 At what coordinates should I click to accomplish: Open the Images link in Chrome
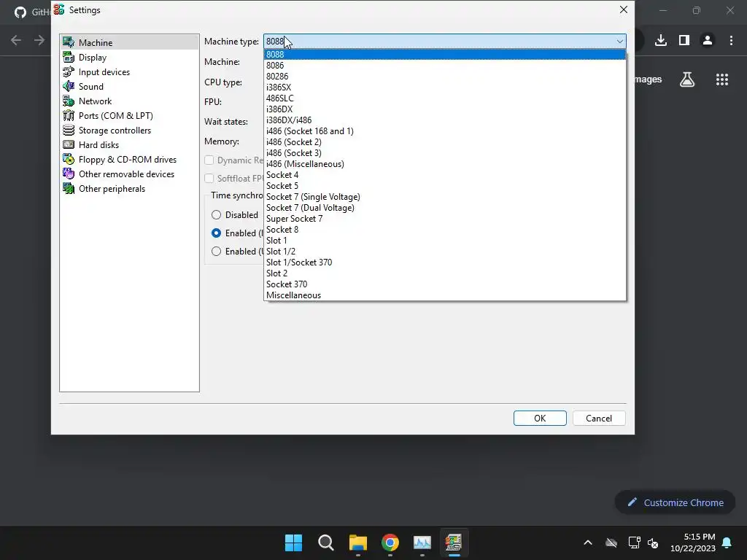point(649,79)
